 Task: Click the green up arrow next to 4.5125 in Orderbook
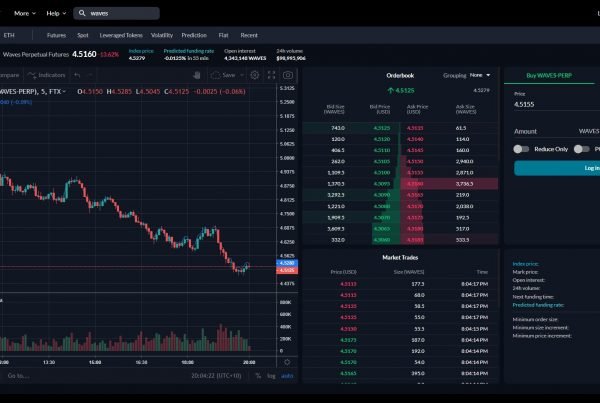click(390, 90)
